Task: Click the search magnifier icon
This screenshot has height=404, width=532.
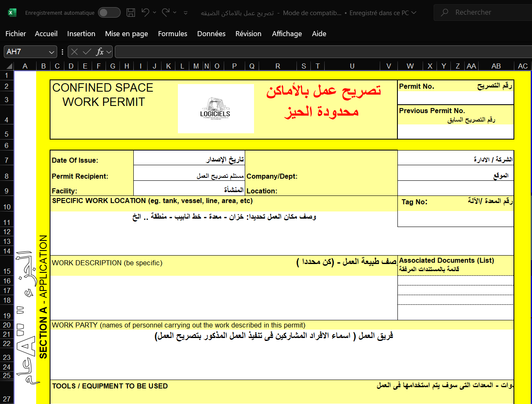Action: tap(445, 13)
